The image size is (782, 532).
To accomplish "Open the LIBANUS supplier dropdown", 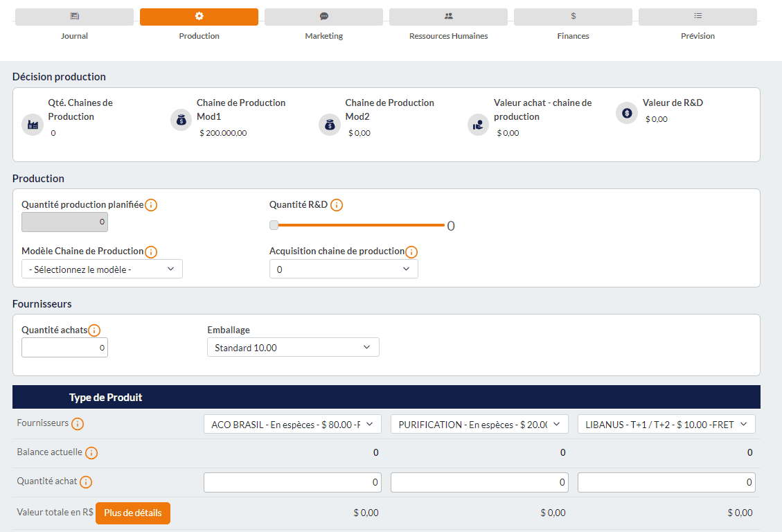I will coord(666,423).
